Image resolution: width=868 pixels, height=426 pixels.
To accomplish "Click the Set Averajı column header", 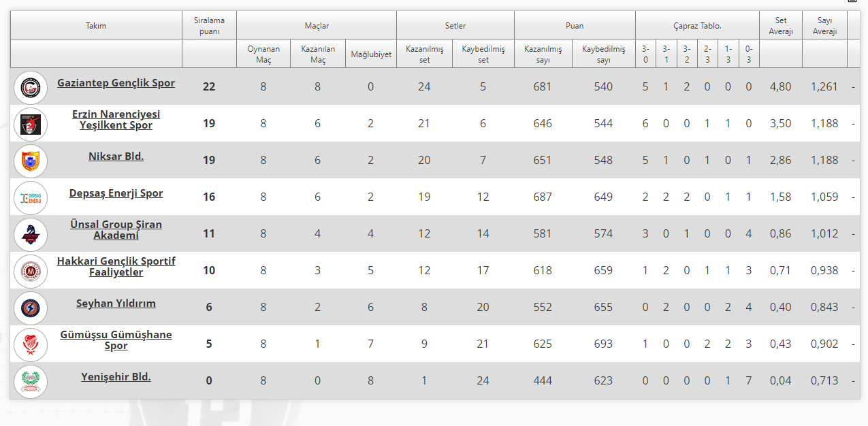I will click(x=780, y=26).
